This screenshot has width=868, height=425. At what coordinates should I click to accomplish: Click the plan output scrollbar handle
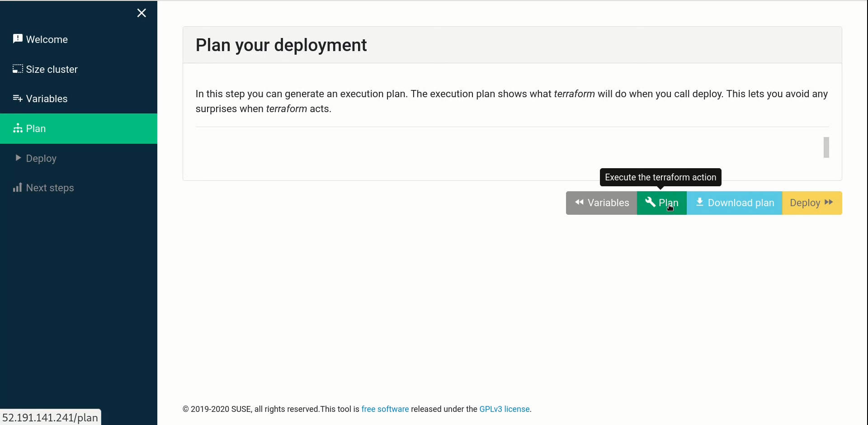tap(826, 147)
